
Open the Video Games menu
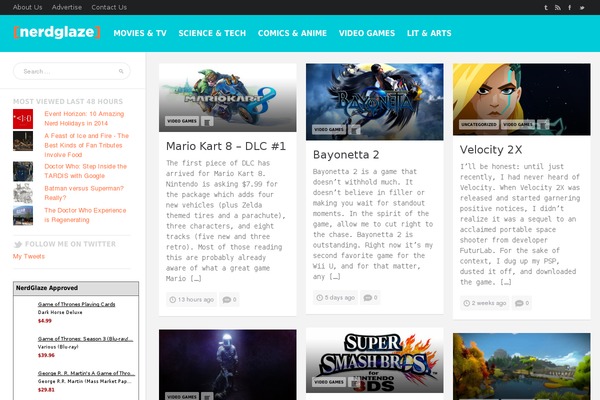click(x=367, y=33)
